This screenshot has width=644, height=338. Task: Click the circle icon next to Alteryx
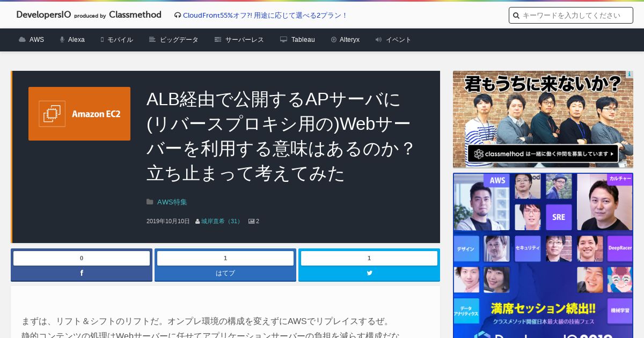(334, 40)
